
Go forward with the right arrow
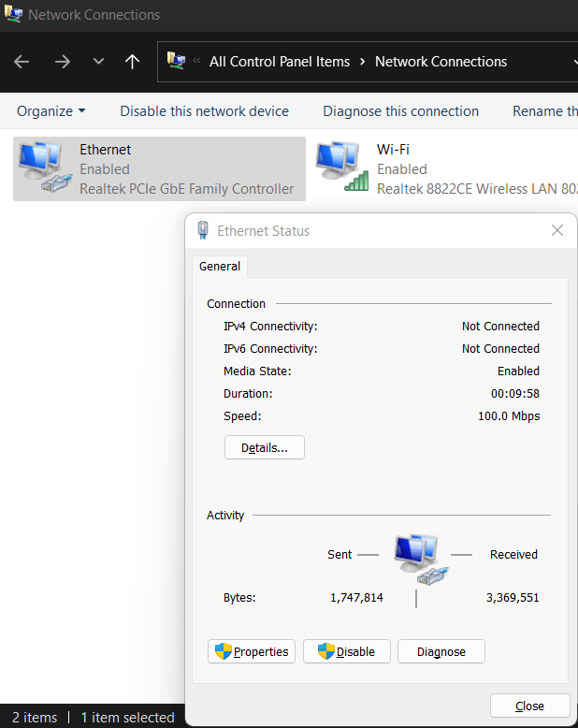62,61
